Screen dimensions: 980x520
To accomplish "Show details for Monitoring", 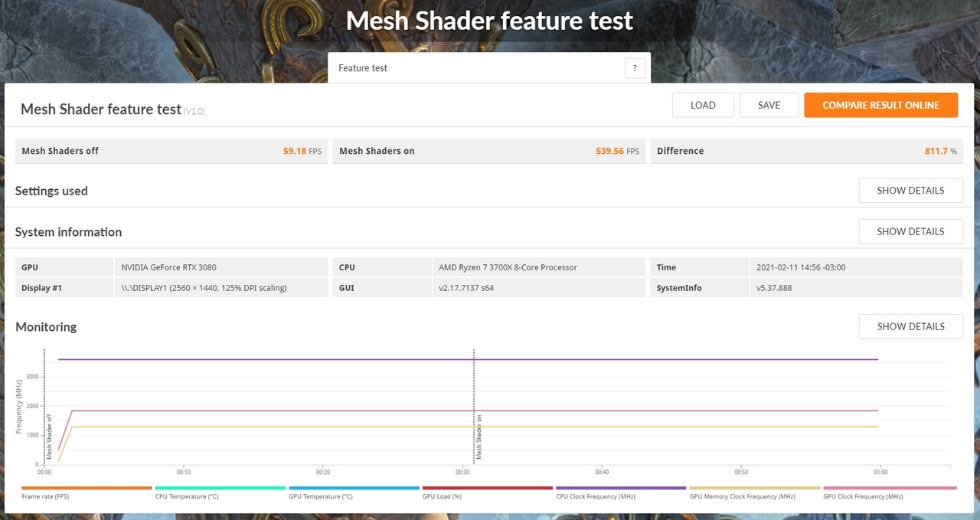I will tap(910, 326).
